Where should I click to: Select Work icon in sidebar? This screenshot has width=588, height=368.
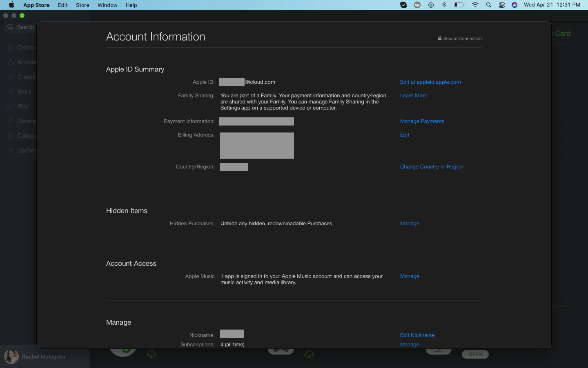[x=10, y=92]
